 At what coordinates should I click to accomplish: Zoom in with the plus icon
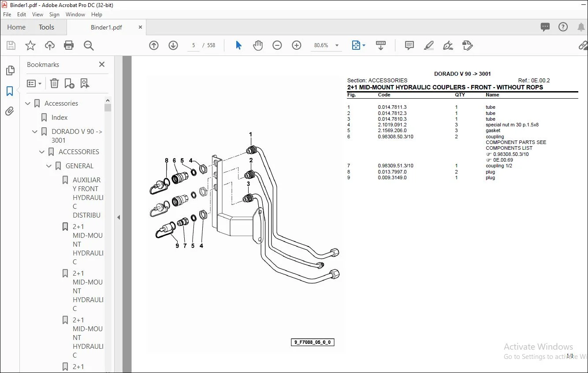pyautogui.click(x=297, y=45)
